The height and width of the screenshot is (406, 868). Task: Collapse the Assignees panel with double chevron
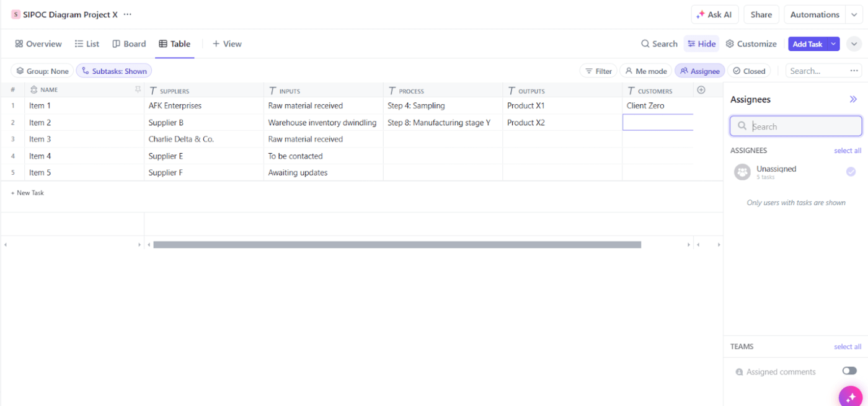pyautogui.click(x=853, y=99)
